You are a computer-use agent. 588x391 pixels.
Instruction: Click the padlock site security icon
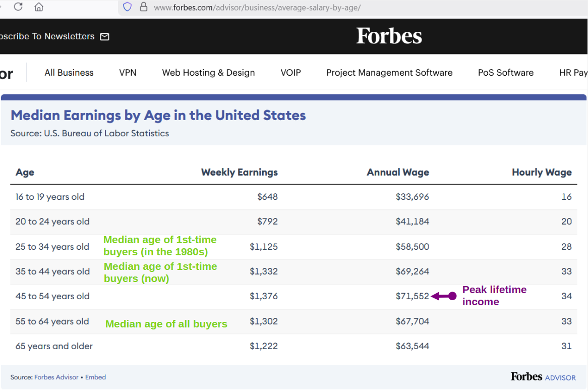click(x=144, y=7)
